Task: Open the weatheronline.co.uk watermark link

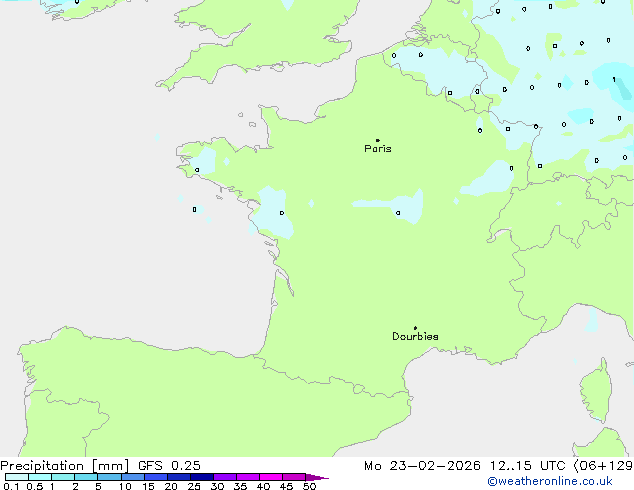Action: pyautogui.click(x=563, y=481)
